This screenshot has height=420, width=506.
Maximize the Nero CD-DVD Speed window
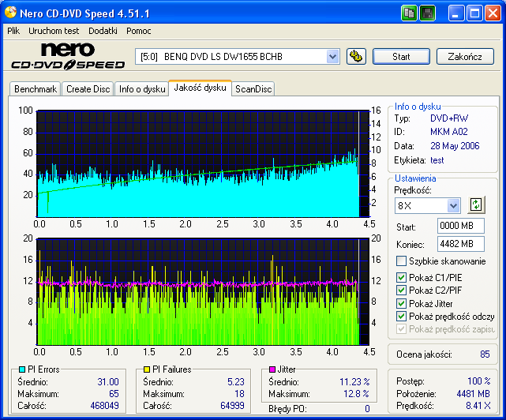pos(474,13)
